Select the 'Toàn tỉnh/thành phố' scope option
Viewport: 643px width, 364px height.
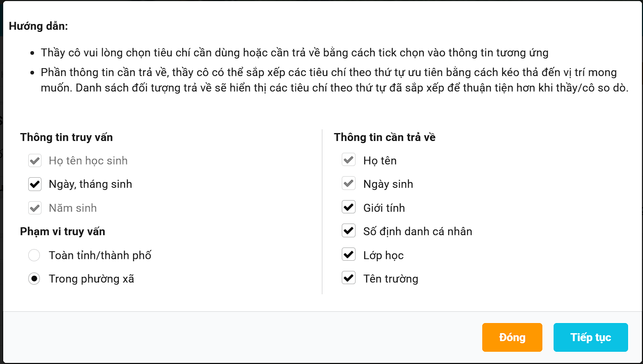pyautogui.click(x=34, y=255)
